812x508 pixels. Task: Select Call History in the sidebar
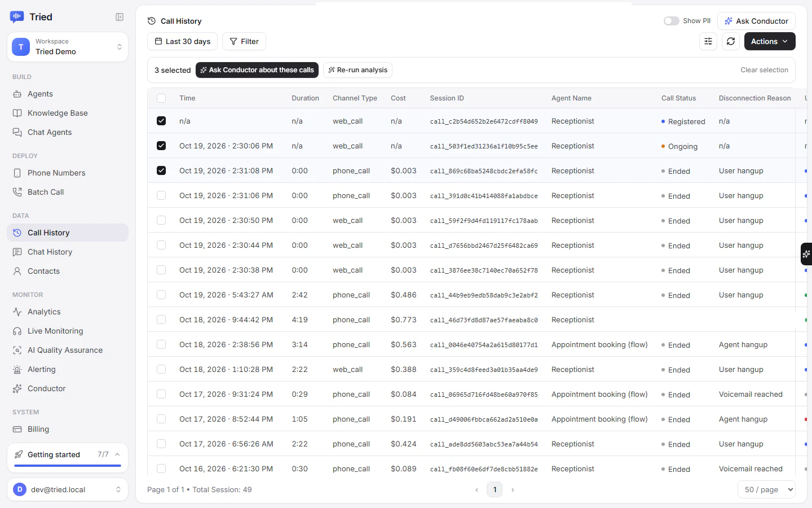[x=68, y=233]
